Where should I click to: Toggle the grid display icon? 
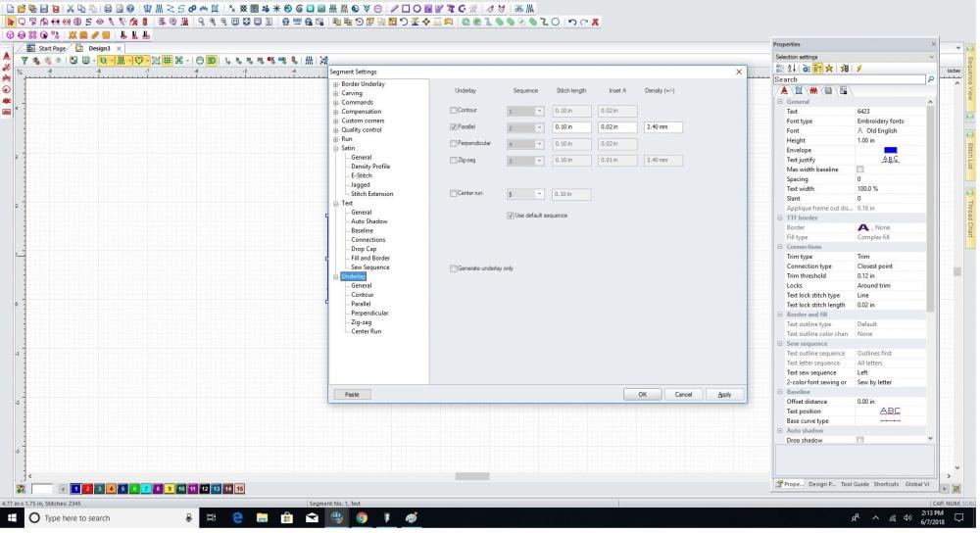pos(168,60)
